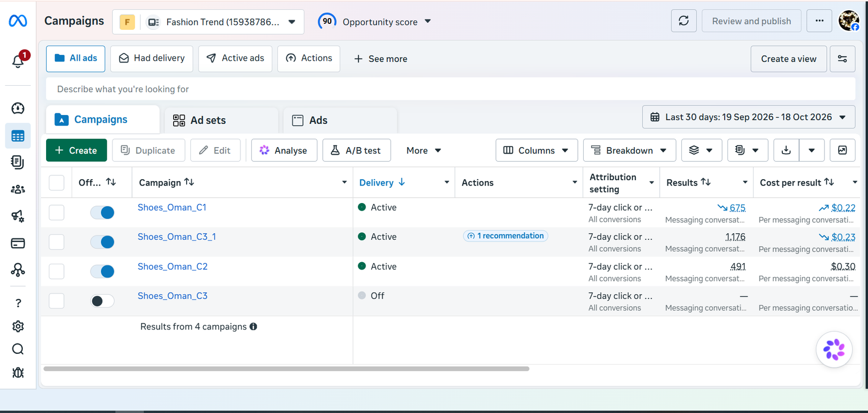The height and width of the screenshot is (413, 868).
Task: Open the profile avatar menu
Action: click(x=849, y=21)
